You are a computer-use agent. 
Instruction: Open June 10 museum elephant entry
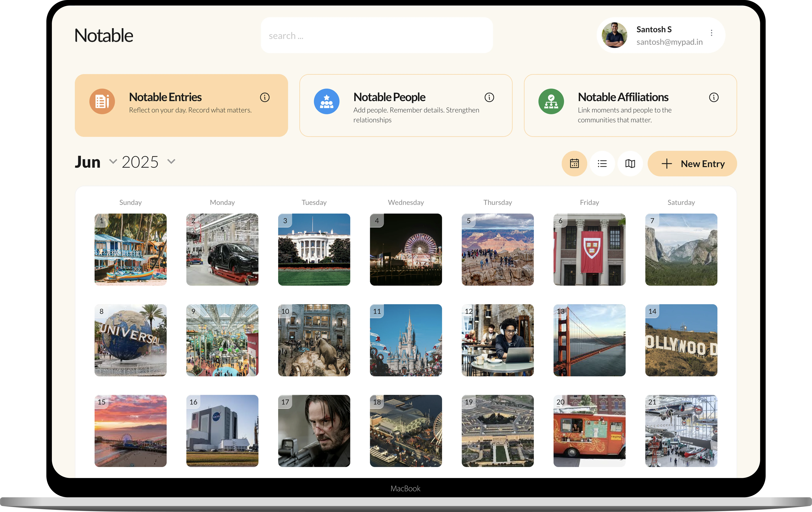pos(314,340)
